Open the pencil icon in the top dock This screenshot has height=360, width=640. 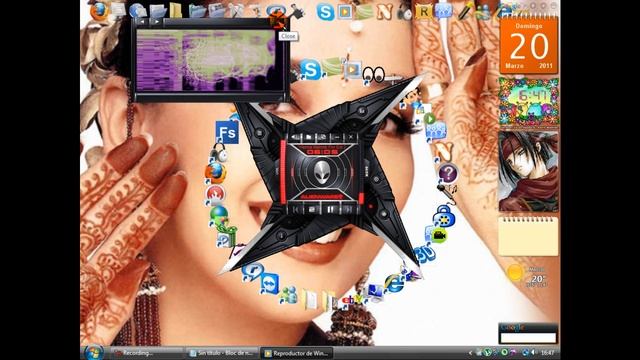coord(464,11)
